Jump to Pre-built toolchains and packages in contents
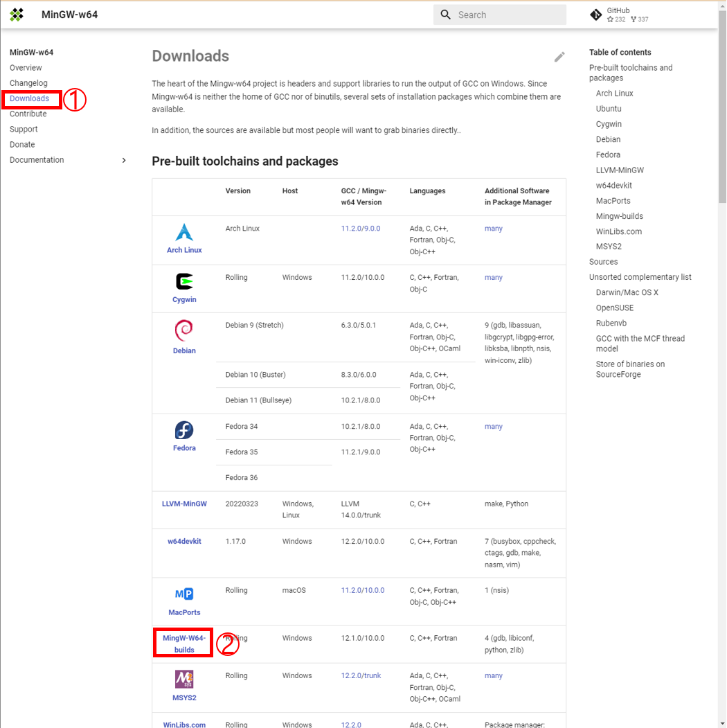 (x=631, y=73)
